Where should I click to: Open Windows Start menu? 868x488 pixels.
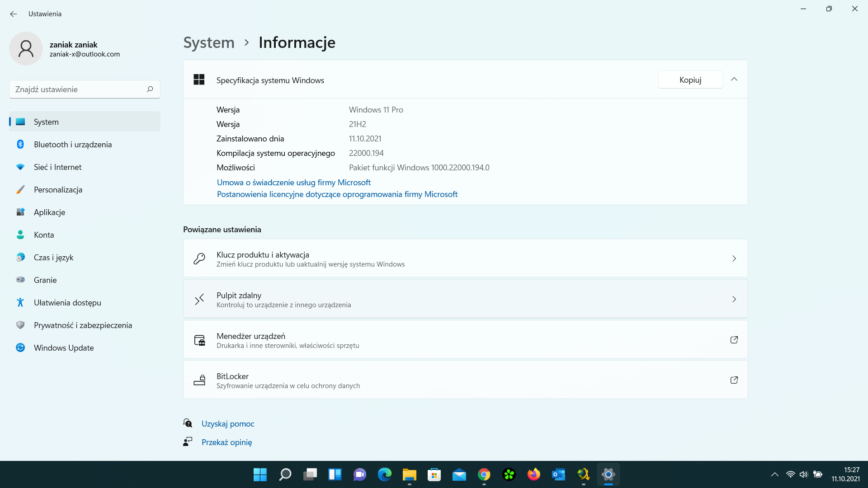click(x=260, y=474)
